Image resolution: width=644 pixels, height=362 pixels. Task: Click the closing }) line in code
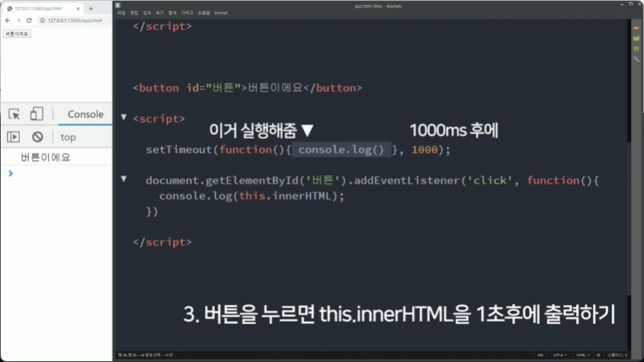[x=152, y=211]
